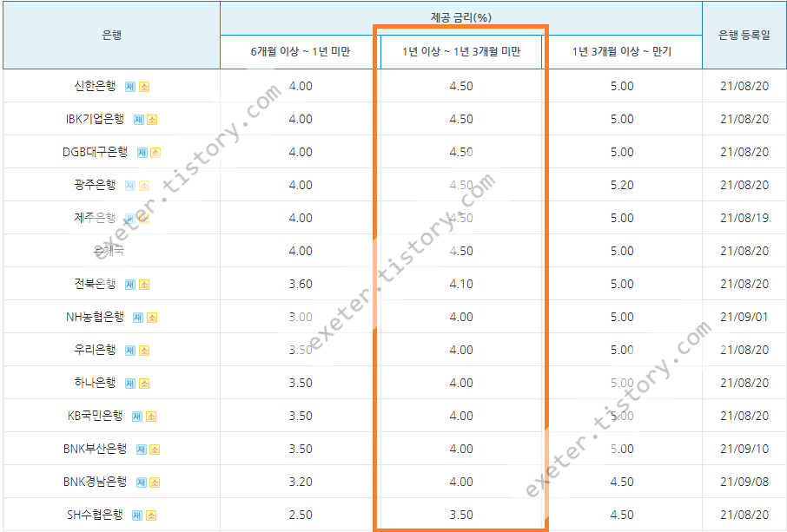The height and width of the screenshot is (532, 787).
Task: Click the yellow 소 badge beside DGB대구은행
Action: pyautogui.click(x=155, y=153)
